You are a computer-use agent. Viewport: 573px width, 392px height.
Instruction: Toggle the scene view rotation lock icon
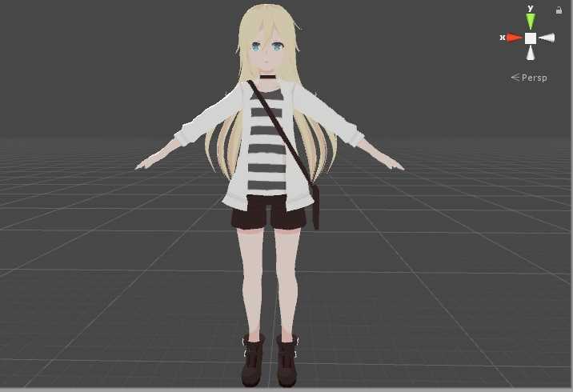click(x=559, y=10)
